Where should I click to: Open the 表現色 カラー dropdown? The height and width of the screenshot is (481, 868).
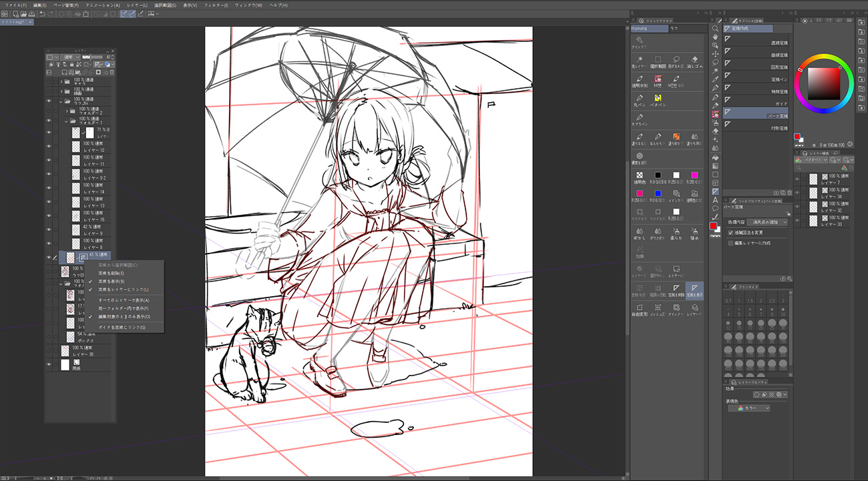coord(748,408)
